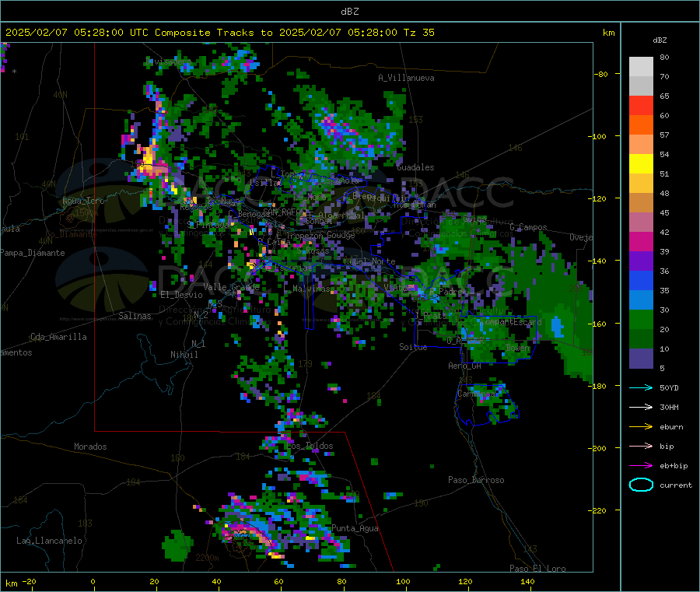700x592 pixels.
Task: Click the 'Morados' map label
Action: [x=90, y=447]
